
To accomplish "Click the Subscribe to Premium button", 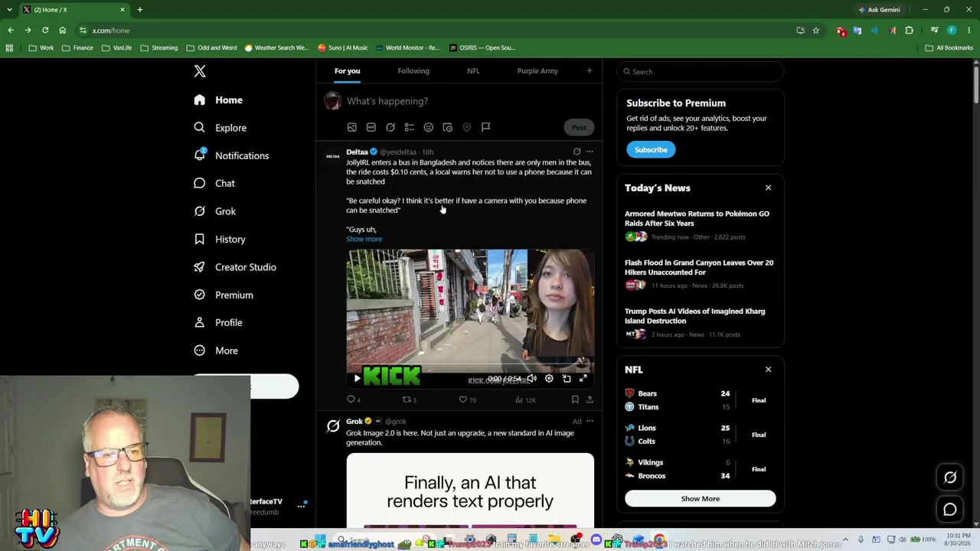I will click(x=651, y=150).
